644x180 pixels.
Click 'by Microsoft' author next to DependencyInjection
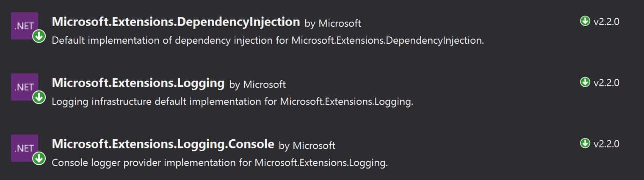[x=333, y=23]
